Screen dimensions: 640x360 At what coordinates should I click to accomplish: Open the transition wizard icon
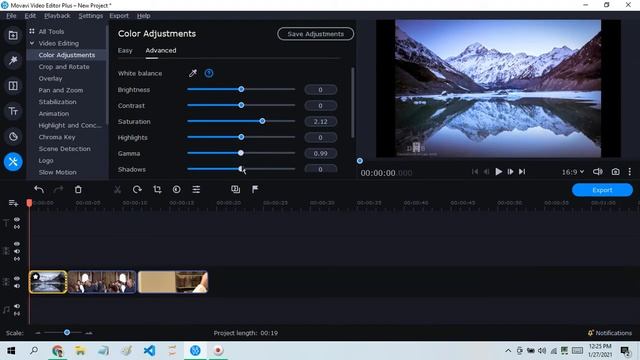tap(236, 189)
